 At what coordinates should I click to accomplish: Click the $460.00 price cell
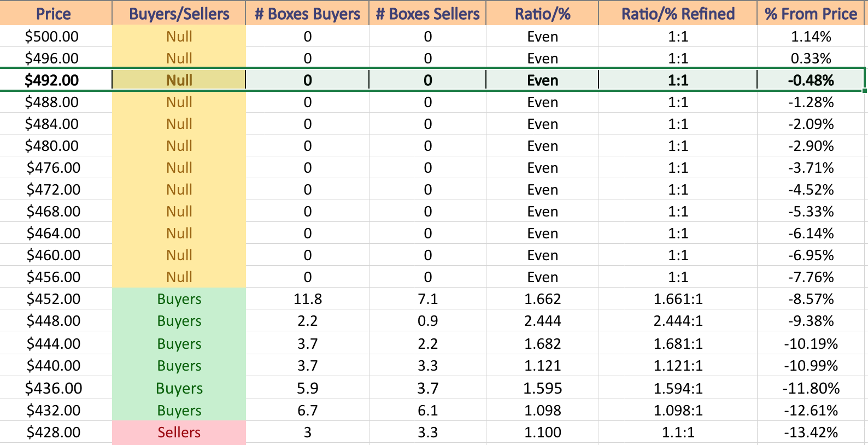[56, 255]
